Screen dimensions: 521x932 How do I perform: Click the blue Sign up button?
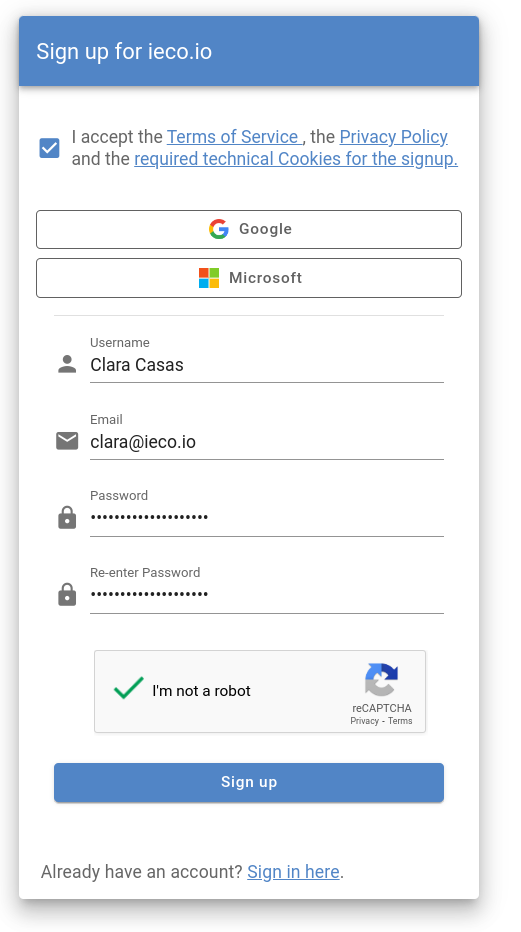coord(249,782)
